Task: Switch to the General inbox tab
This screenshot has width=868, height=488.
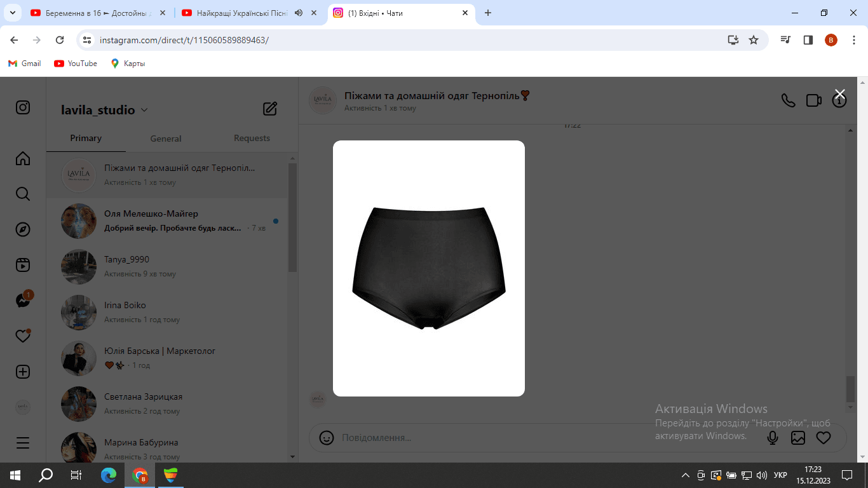Action: click(x=166, y=139)
